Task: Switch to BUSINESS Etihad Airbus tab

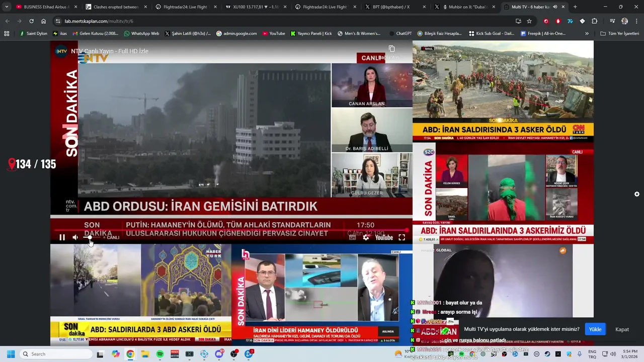Action: 46,7
